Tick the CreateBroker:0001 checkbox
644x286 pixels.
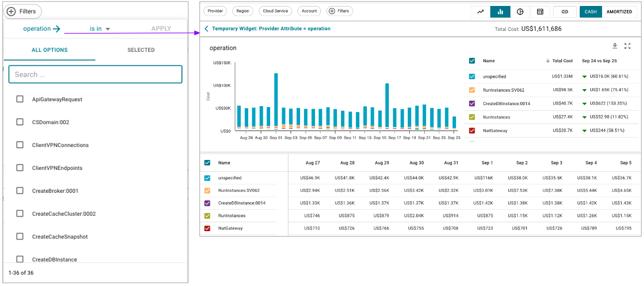tap(20, 191)
